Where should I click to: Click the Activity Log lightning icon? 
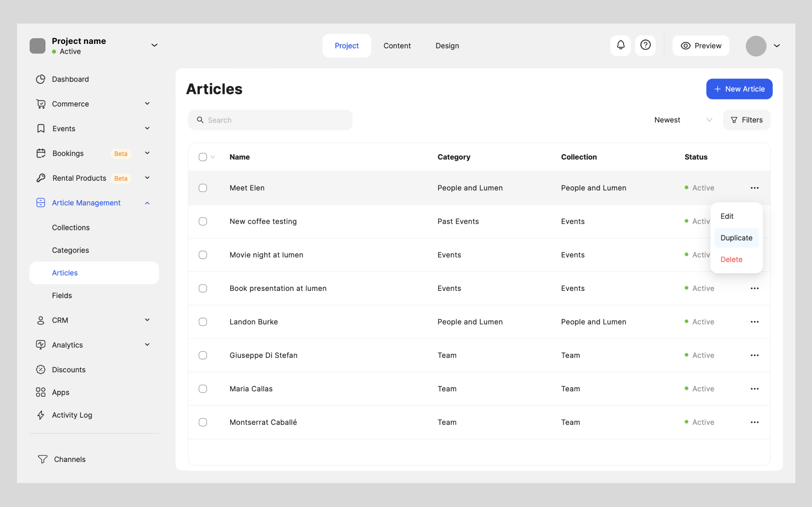[41, 415]
